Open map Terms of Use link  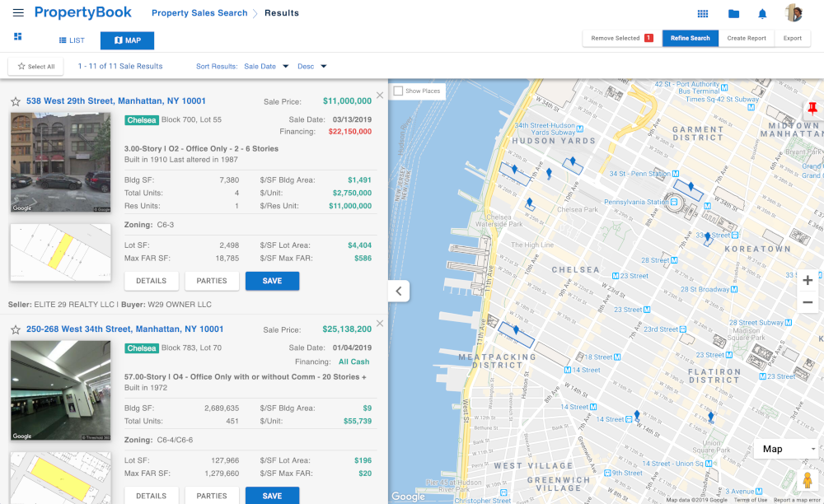click(751, 500)
